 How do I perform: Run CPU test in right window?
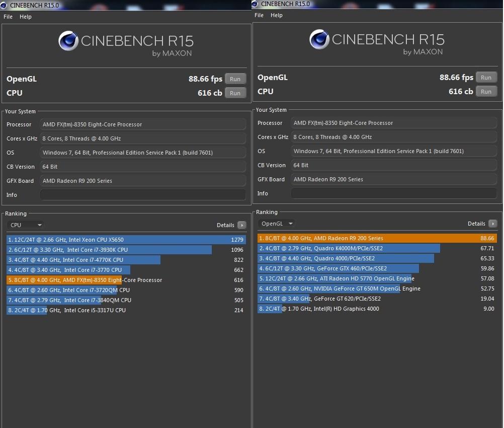tap(486, 92)
